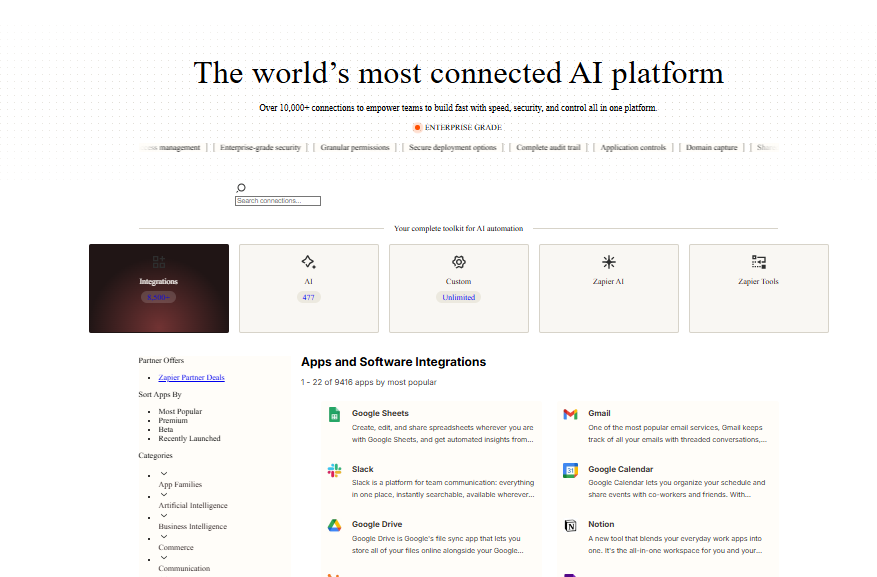Click the sparkle icon on the AI card

tap(308, 261)
